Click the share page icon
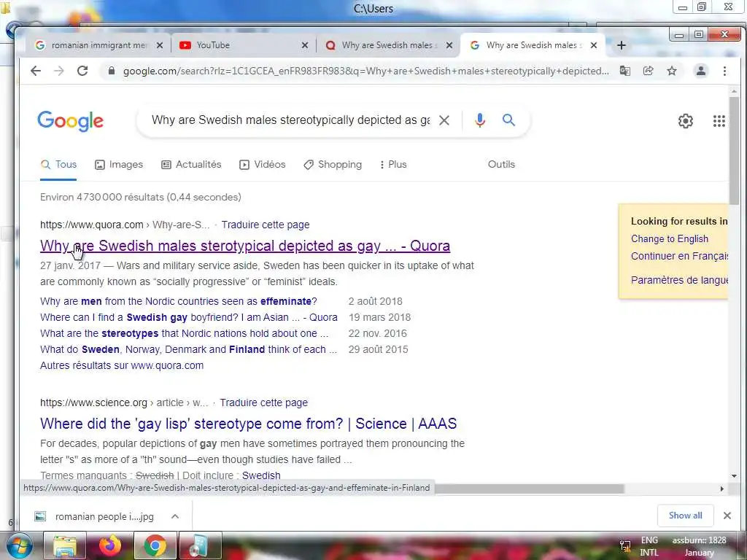Screen dimensions: 747x560 coord(649,71)
